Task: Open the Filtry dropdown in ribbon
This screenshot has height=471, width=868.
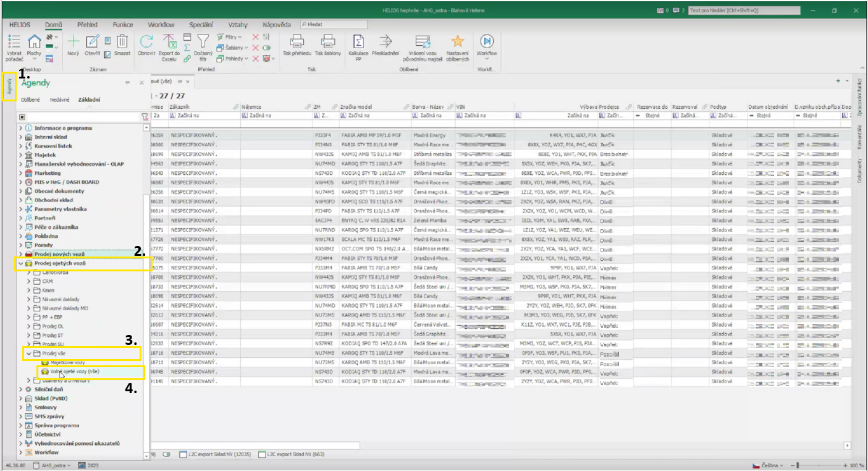Action: tap(232, 37)
